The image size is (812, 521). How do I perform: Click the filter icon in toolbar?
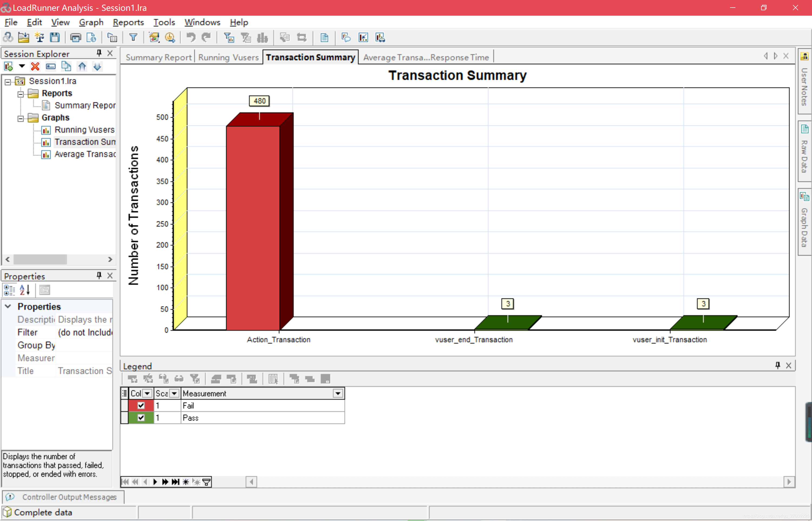pyautogui.click(x=133, y=37)
